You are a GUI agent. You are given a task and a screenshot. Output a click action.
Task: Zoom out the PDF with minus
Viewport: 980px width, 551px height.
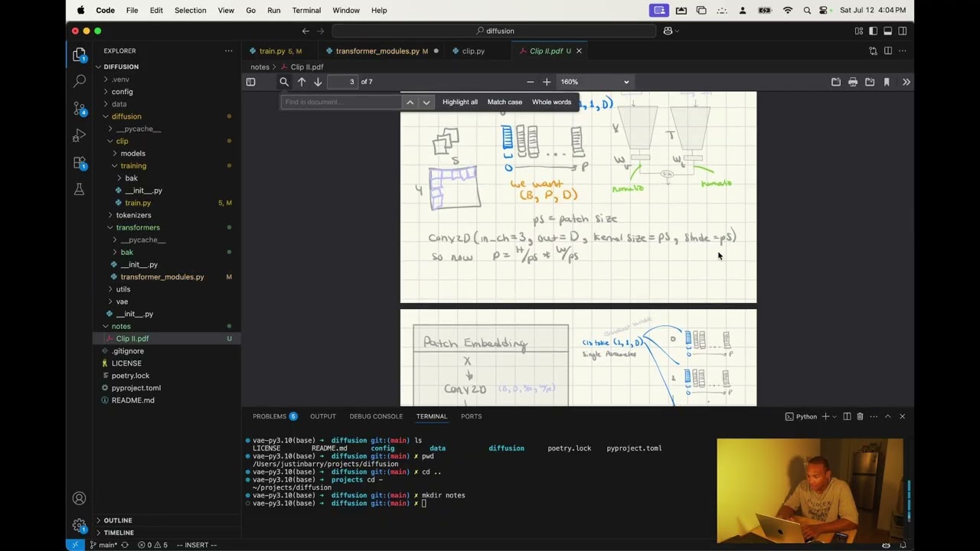coord(530,82)
